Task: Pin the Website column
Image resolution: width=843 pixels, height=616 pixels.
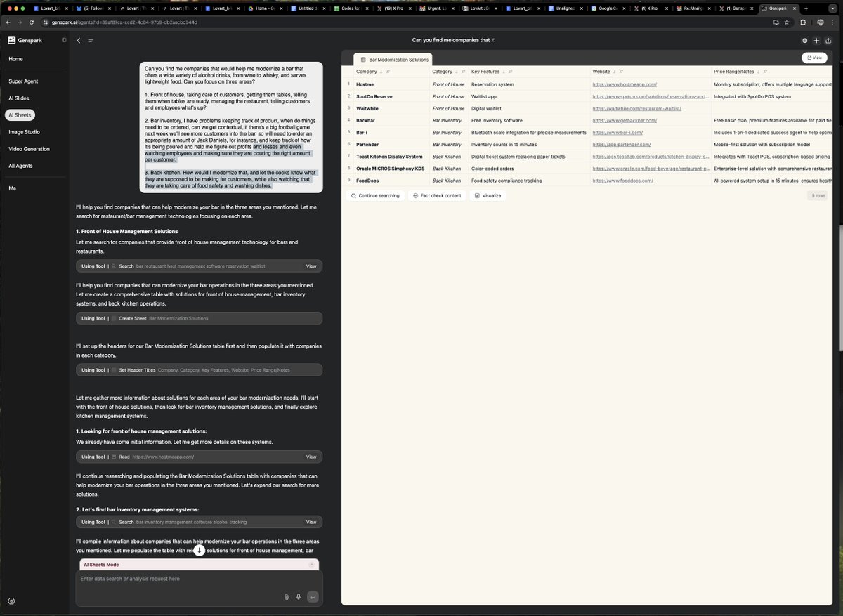Action: (x=622, y=72)
